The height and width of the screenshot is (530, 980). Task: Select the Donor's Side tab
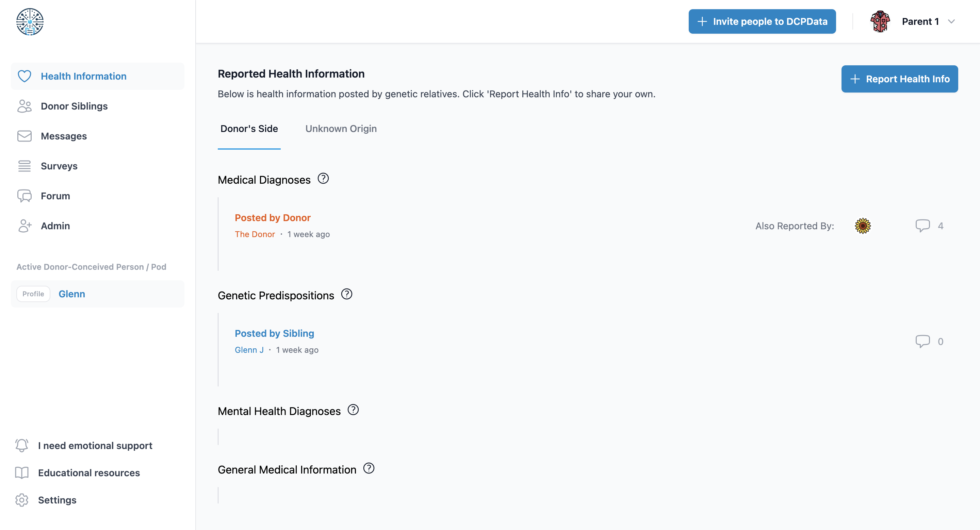(x=249, y=129)
